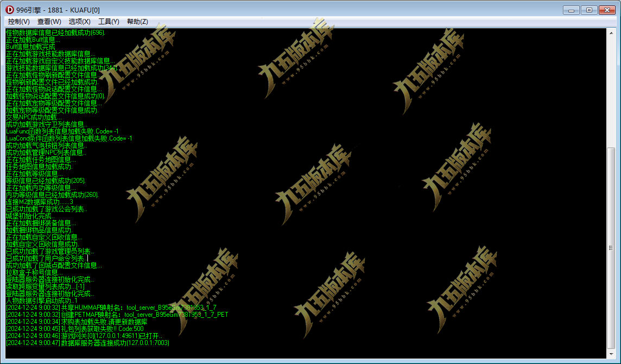Click log line '拉取盒子称号信息...'
621x364 pixels.
click(34, 273)
